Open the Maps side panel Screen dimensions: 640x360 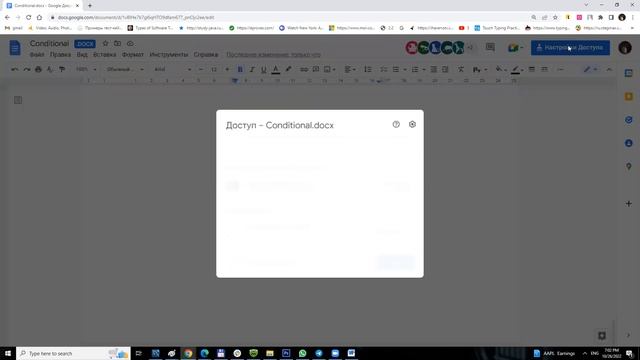tap(629, 166)
